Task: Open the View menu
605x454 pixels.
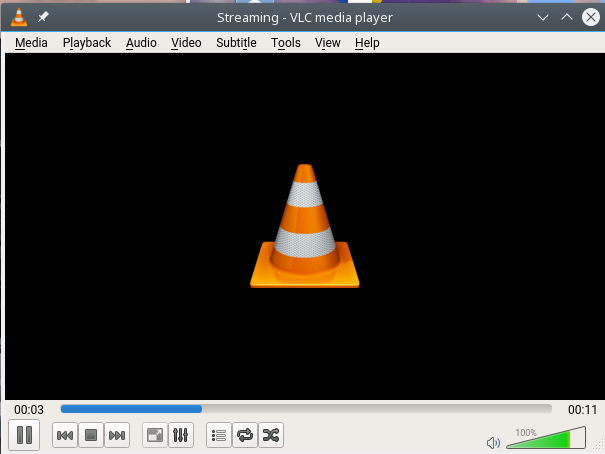Action: click(x=328, y=42)
